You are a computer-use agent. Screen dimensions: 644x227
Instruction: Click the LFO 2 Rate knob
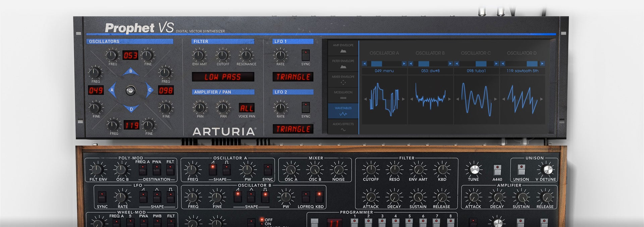pyautogui.click(x=280, y=108)
